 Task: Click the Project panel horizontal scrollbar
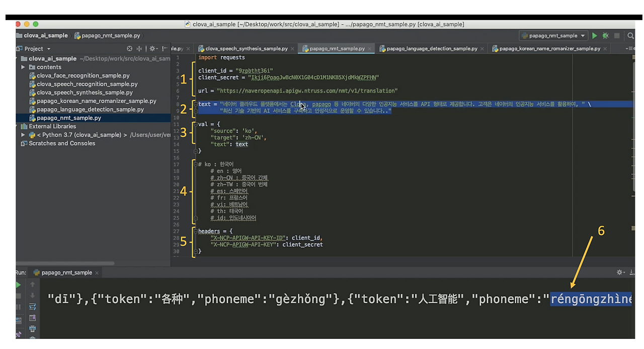point(65,262)
